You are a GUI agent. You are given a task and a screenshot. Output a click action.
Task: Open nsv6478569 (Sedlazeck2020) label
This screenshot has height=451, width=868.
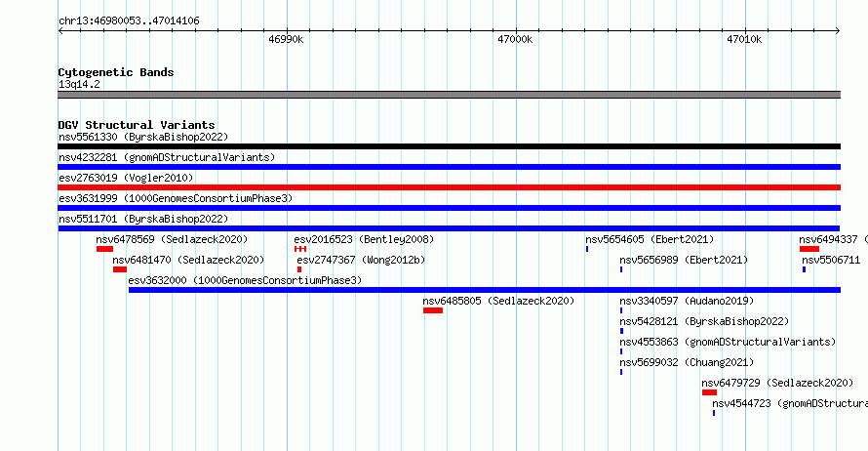click(172, 239)
